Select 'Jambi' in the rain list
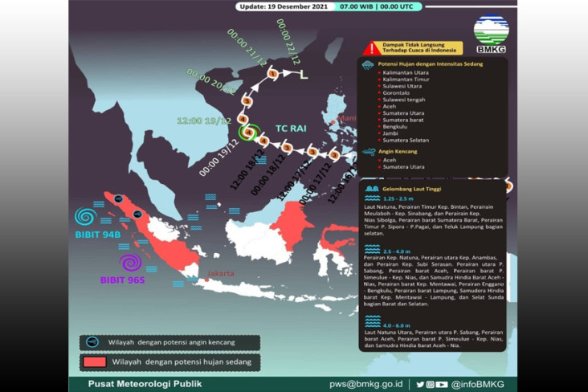The width and height of the screenshot is (588, 392). point(390,133)
